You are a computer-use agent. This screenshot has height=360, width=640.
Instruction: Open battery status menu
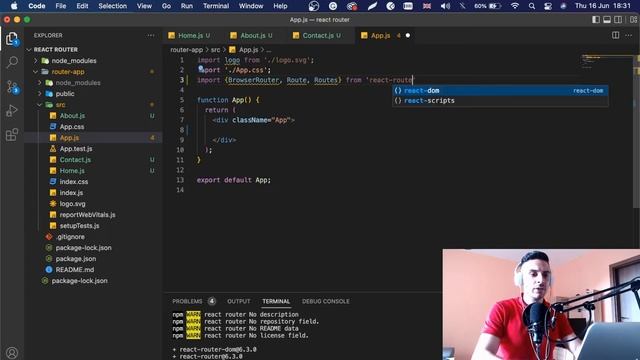tap(488, 6)
